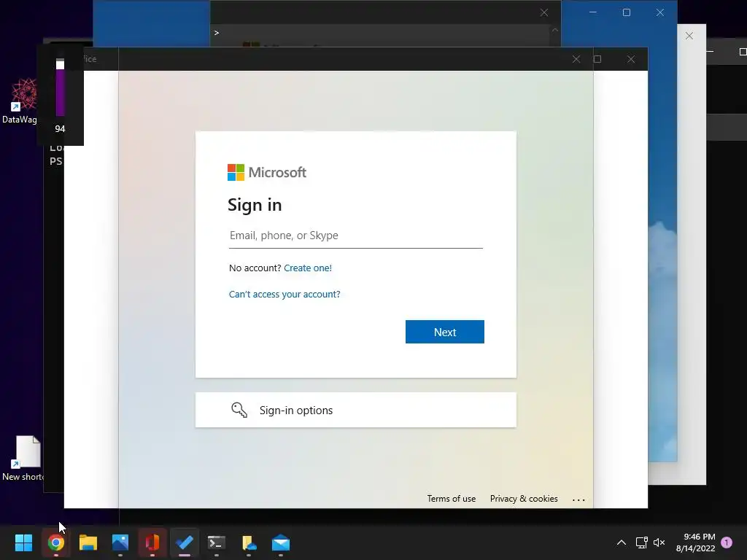This screenshot has width=747, height=560.
Task: Click the Microsoft logo
Action: click(267, 172)
